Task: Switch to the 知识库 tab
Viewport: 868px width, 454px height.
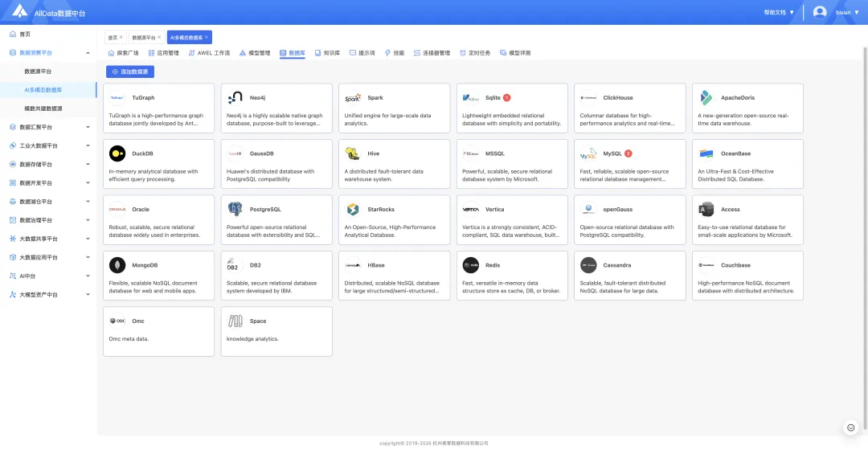Action: click(x=327, y=53)
